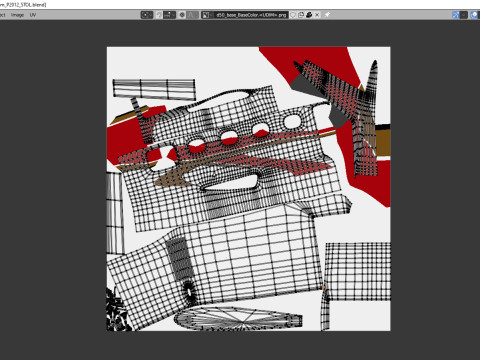Click the fan-shaped UV island at bottom
Image resolution: width=480 pixels, height=360 pixels.
238,318
